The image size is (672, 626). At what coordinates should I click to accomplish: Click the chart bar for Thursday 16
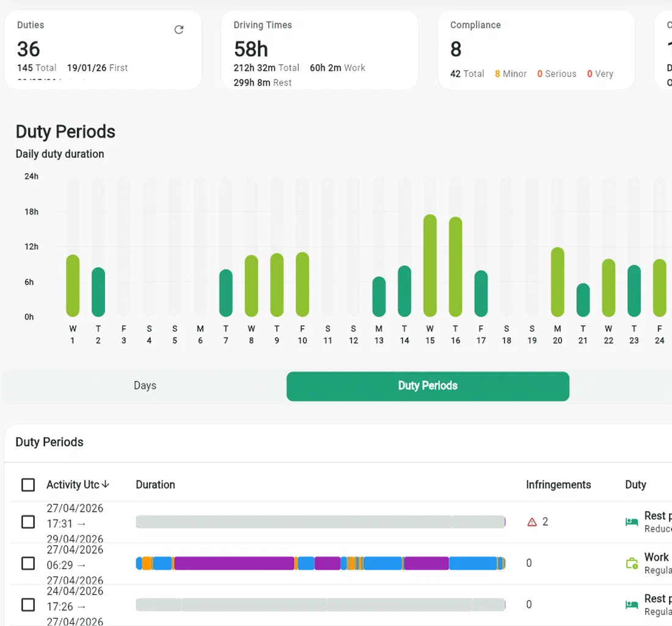tap(455, 267)
